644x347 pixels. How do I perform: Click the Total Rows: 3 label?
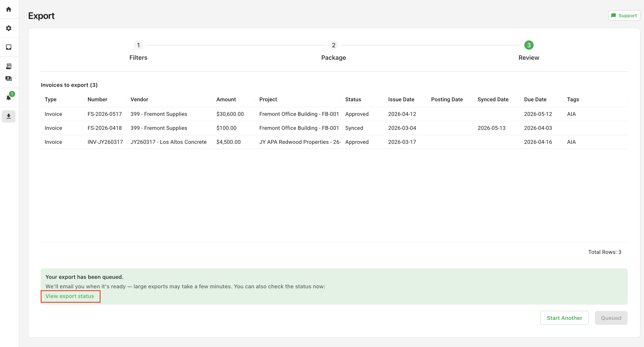[604, 252]
